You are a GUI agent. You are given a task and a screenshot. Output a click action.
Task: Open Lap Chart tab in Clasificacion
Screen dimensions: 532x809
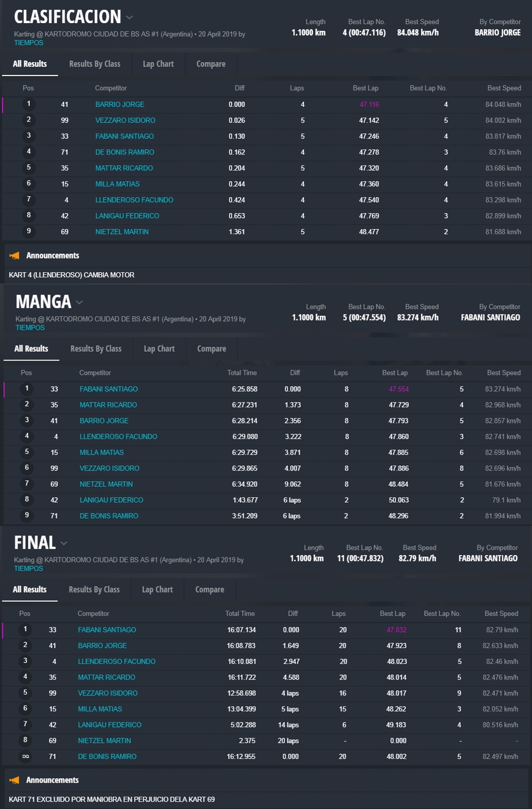(158, 64)
